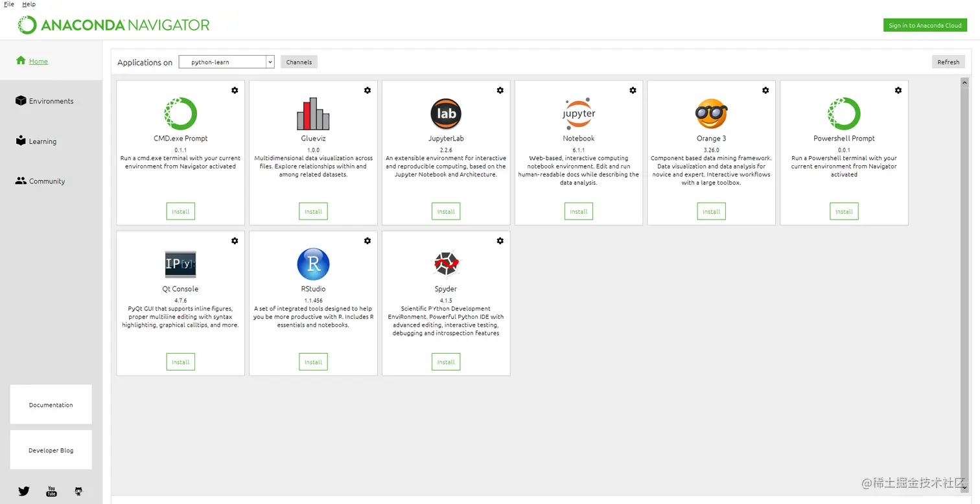The width and height of the screenshot is (980, 504).
Task: Open gear options for RStudio
Action: [367, 241]
